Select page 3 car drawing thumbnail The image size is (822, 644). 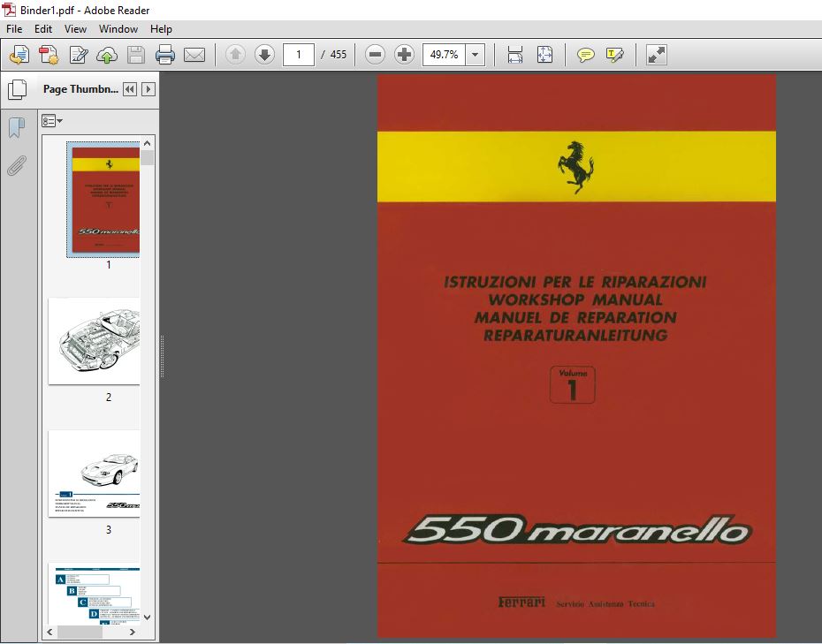95,474
